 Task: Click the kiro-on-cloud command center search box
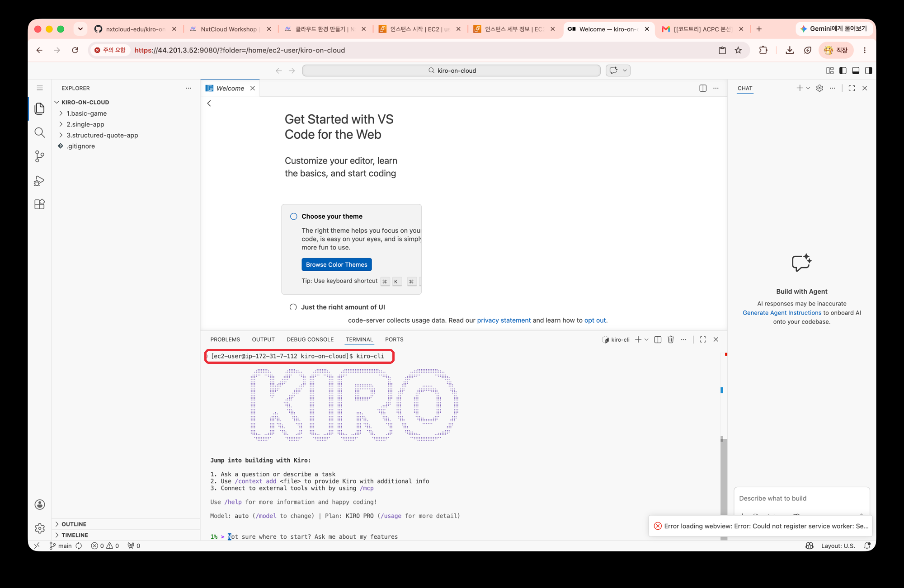pyautogui.click(x=451, y=71)
